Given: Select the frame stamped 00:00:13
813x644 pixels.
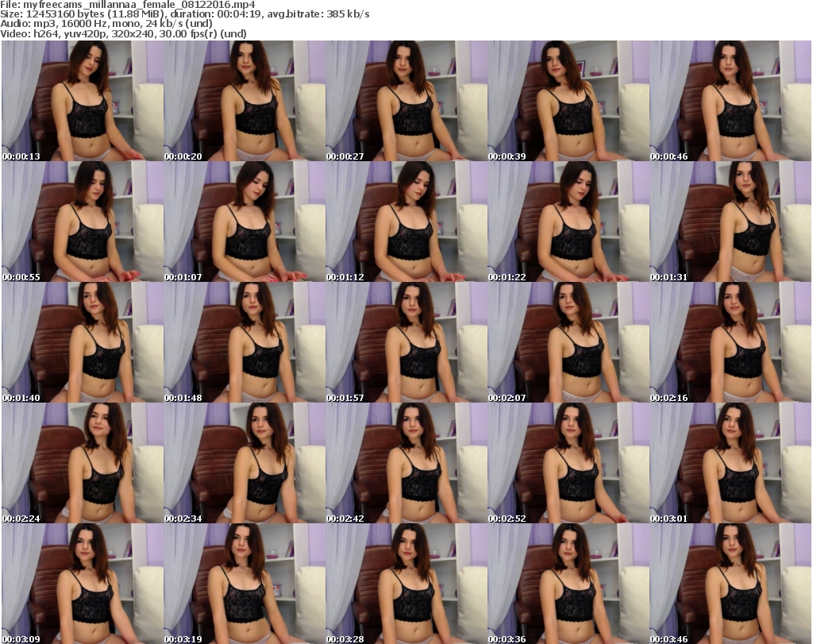Looking at the screenshot, I should coord(83,101).
